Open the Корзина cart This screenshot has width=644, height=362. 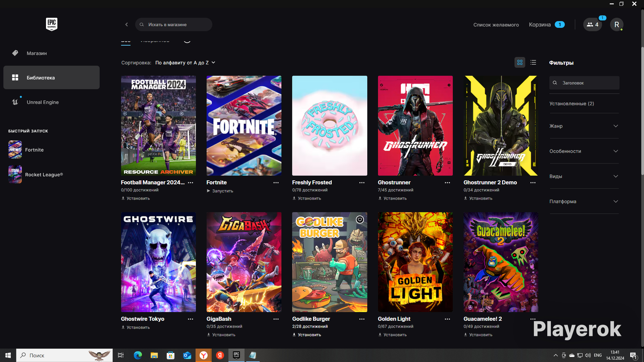pyautogui.click(x=547, y=25)
